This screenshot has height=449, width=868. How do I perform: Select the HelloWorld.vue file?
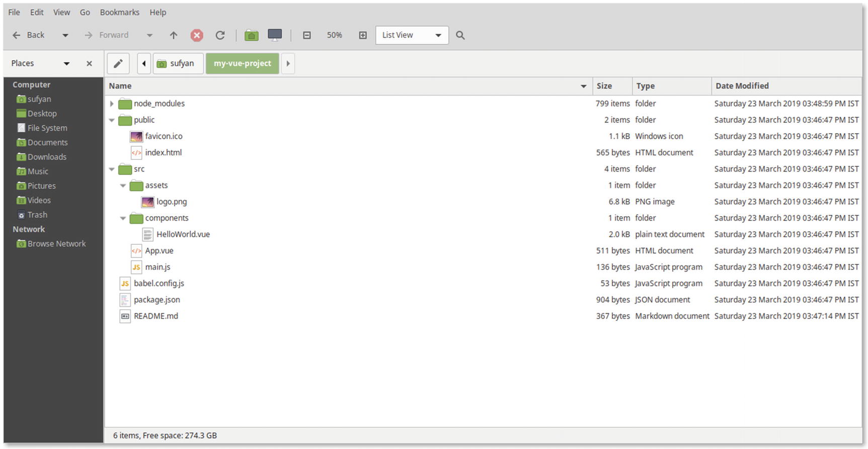183,234
